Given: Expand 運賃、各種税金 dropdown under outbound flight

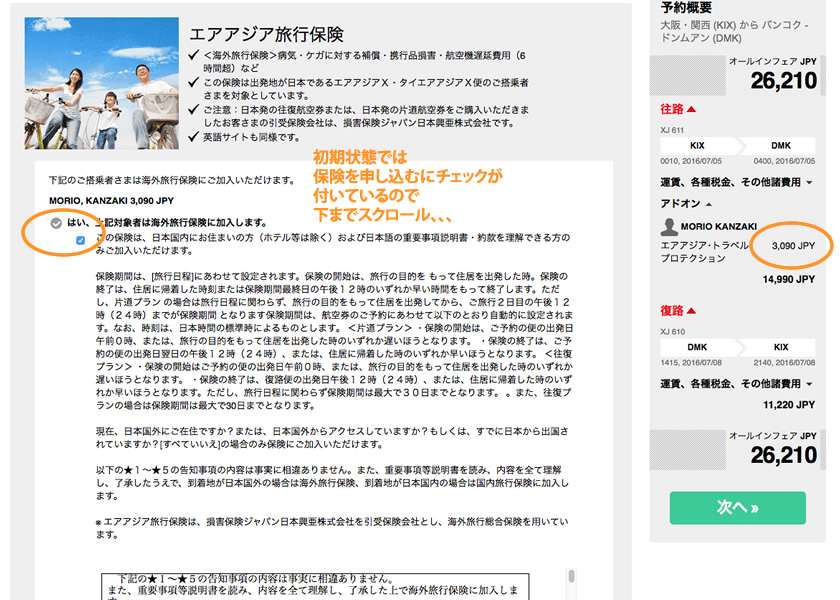Looking at the screenshot, I should (x=736, y=183).
